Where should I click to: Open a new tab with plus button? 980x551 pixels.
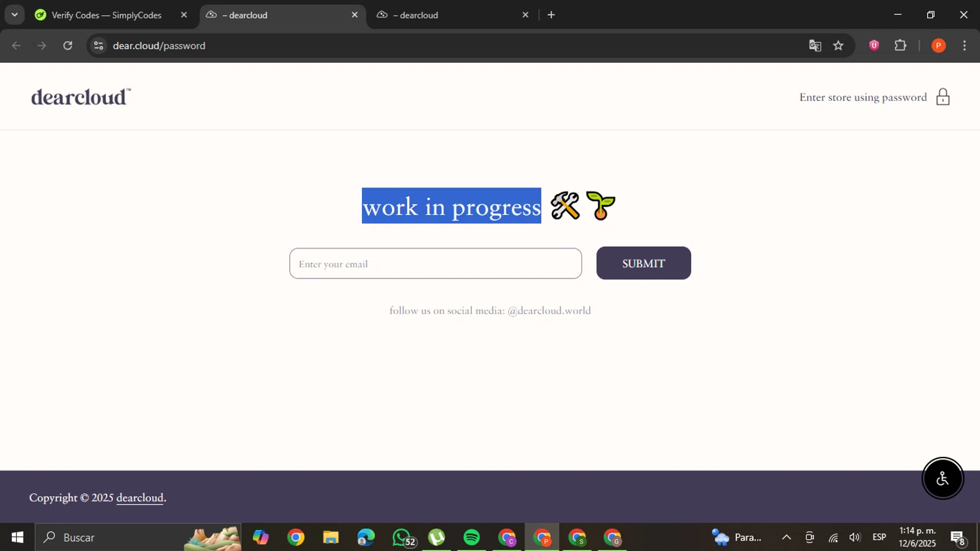coord(551,14)
